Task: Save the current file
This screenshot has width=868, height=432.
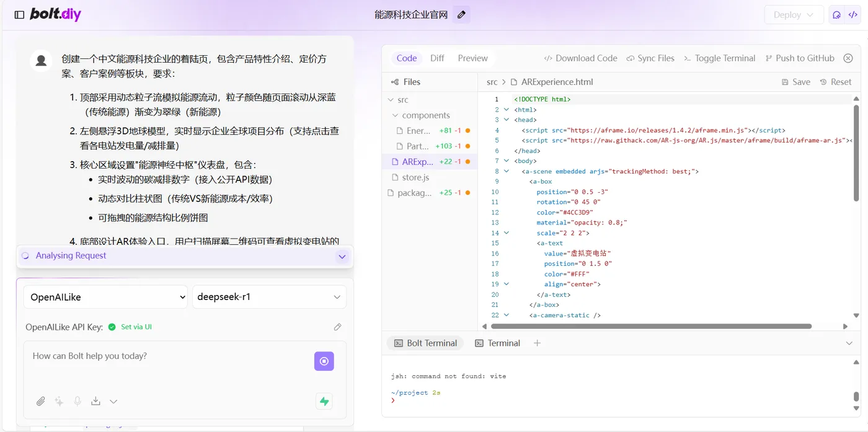Action: pos(796,82)
